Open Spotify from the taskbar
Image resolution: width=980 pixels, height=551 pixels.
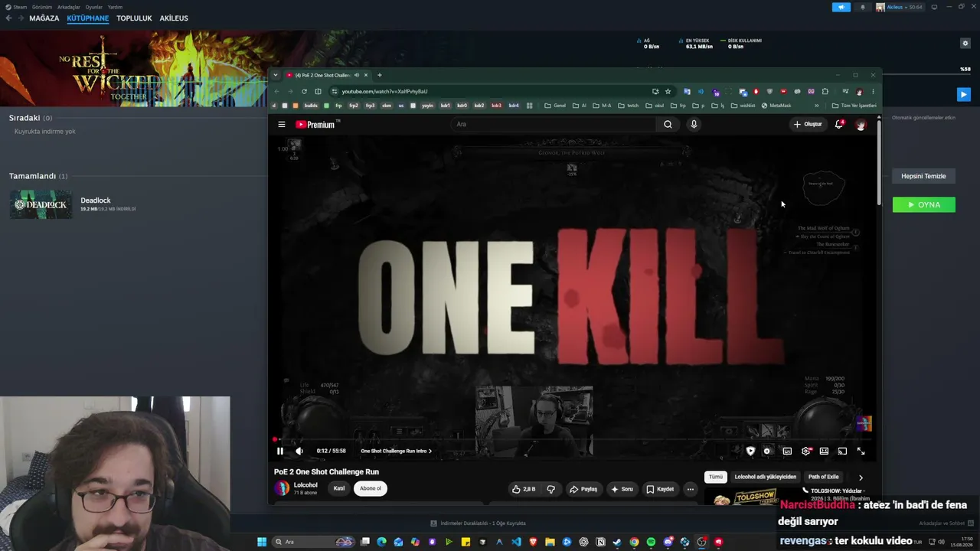[651, 542]
